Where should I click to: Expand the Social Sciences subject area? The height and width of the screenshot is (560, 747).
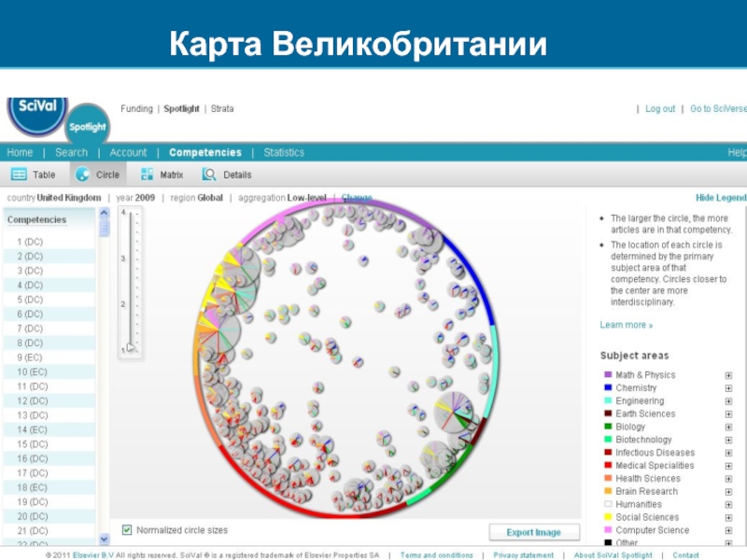point(728,517)
